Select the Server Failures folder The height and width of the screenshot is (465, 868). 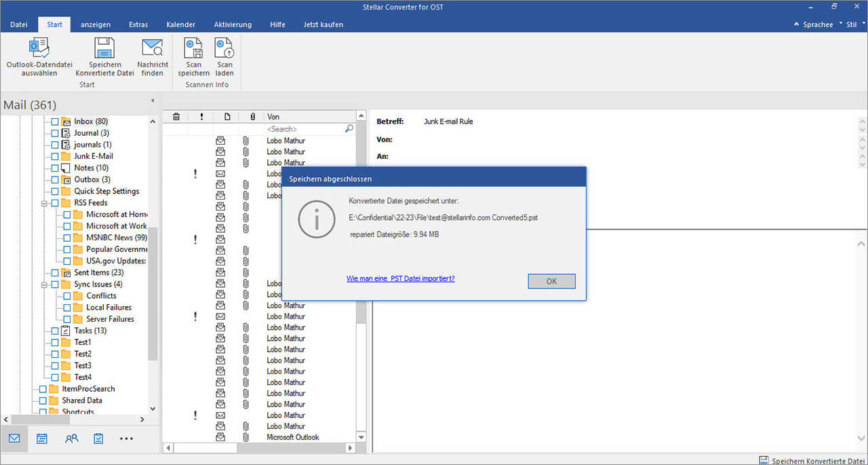110,318
